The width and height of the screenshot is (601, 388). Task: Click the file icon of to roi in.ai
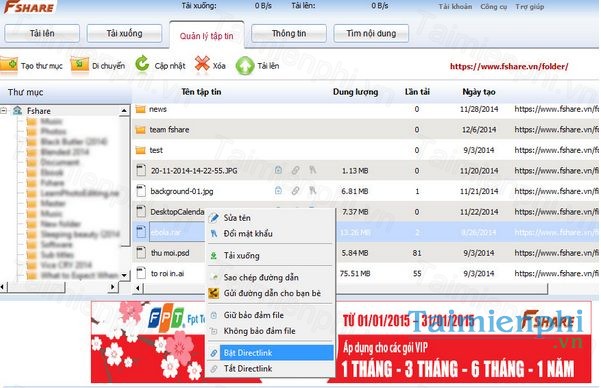pyautogui.click(x=141, y=273)
